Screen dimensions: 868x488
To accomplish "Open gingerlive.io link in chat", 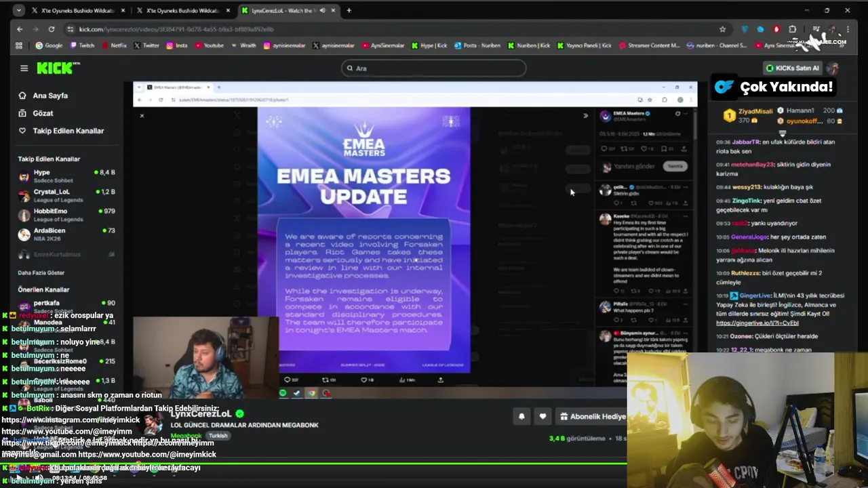I will (757, 323).
